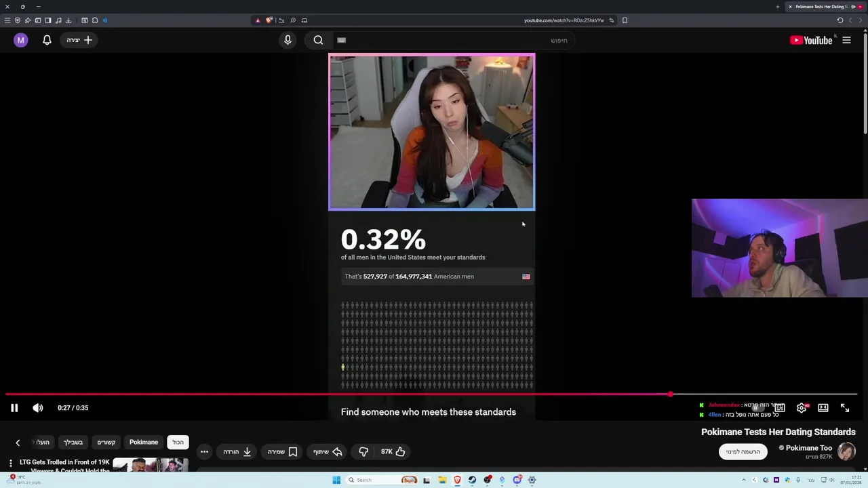Image resolution: width=868 pixels, height=488 pixels.
Task: Show hidden system tray icons chevron
Action: [x=744, y=480]
